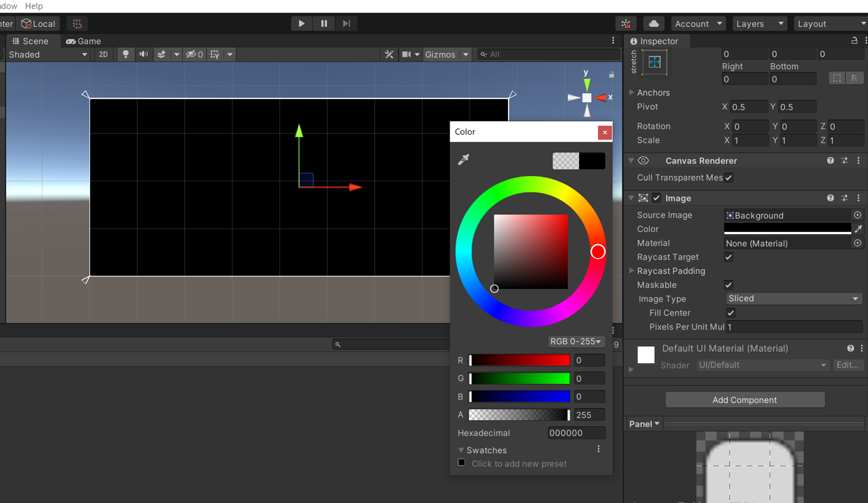Image resolution: width=868 pixels, height=503 pixels.
Task: Open the Material object picker for None (Material)
Action: 857,243
